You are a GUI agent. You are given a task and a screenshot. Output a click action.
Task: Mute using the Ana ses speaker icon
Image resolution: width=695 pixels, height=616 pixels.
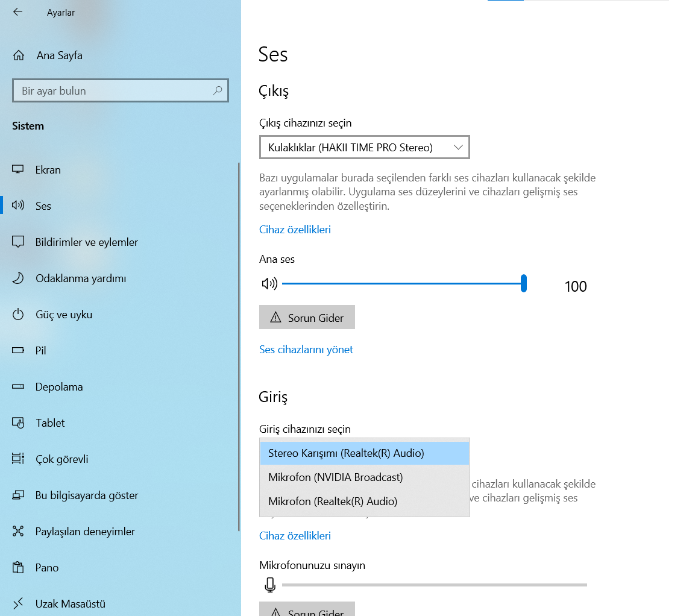[x=269, y=284]
